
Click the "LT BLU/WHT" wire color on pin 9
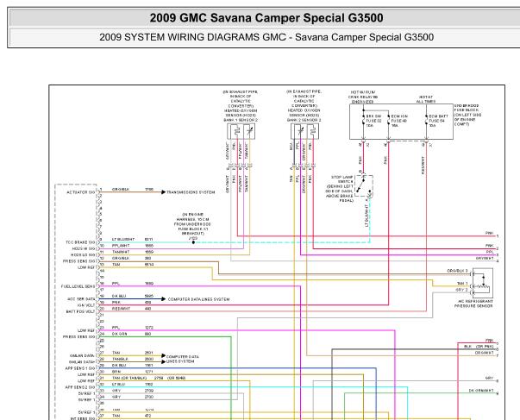point(123,239)
